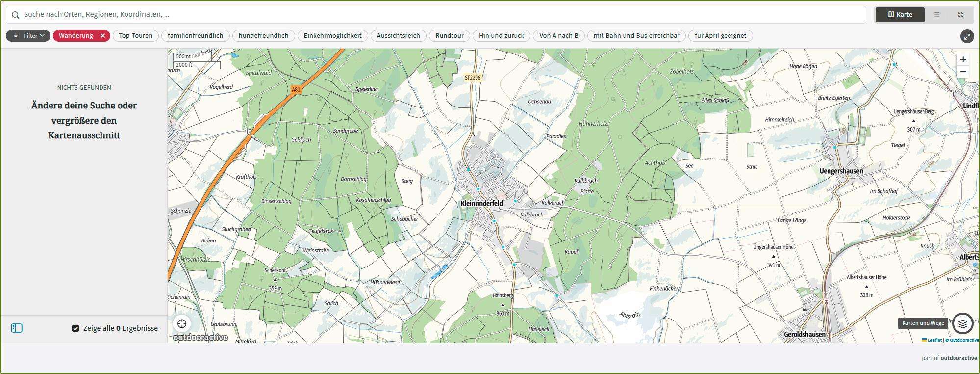Screen dimensions: 980x374
Task: Open the Filter dropdown
Action: point(28,36)
